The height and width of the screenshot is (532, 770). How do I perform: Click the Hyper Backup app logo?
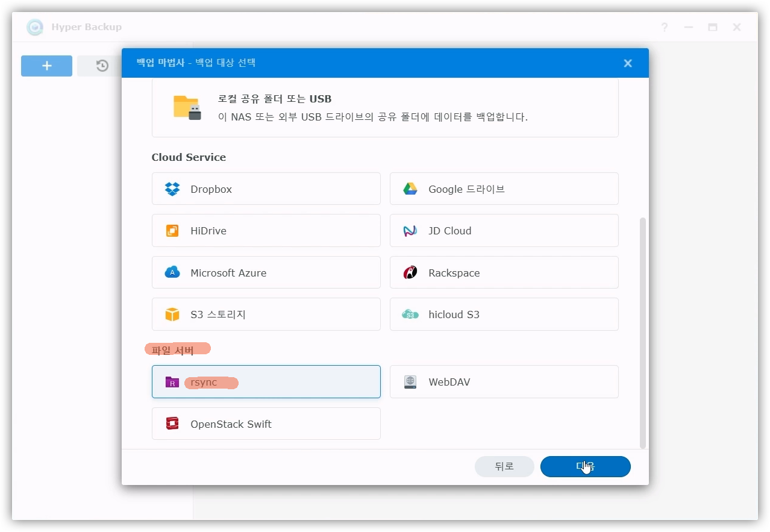(35, 27)
